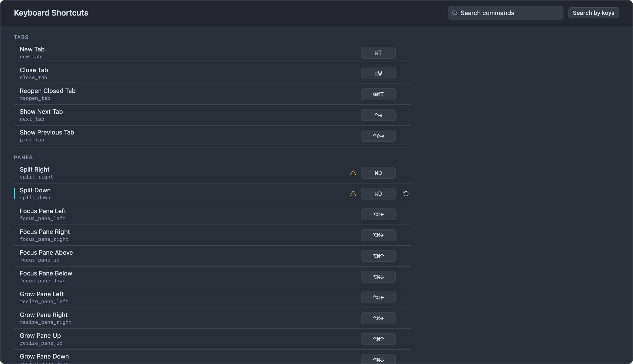Click the resize_pane_left command id
The width and height of the screenshot is (633, 364).
(44, 301)
